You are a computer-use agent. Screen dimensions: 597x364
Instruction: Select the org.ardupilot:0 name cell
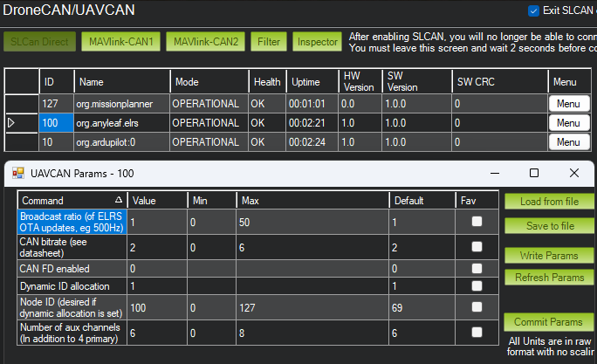pos(122,142)
